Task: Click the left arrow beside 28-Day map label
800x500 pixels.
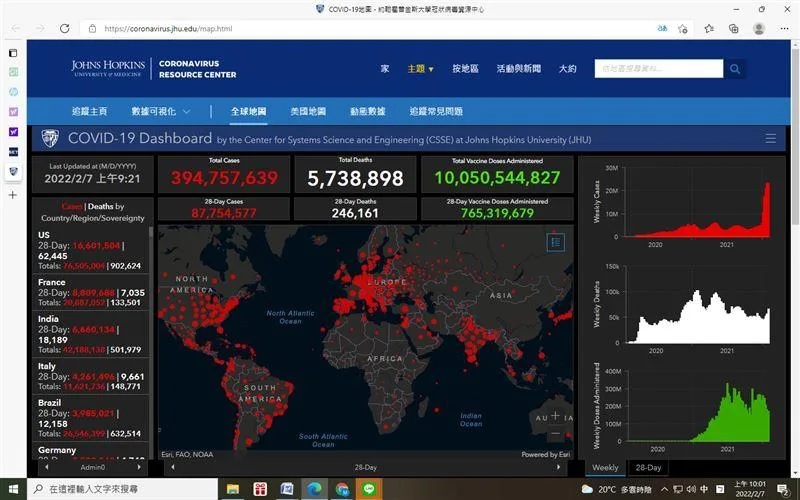Action: click(x=173, y=467)
